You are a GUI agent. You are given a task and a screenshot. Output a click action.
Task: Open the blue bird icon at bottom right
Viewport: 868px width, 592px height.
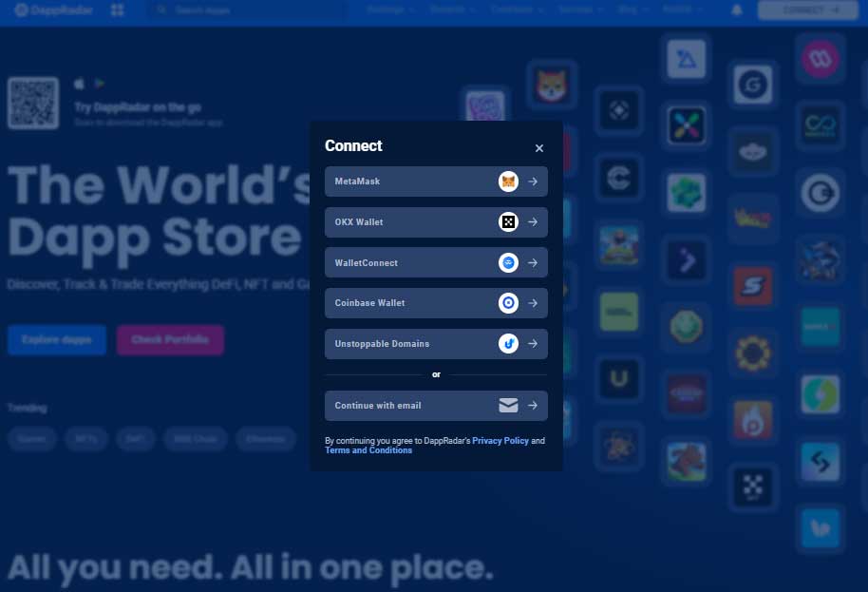[821, 528]
